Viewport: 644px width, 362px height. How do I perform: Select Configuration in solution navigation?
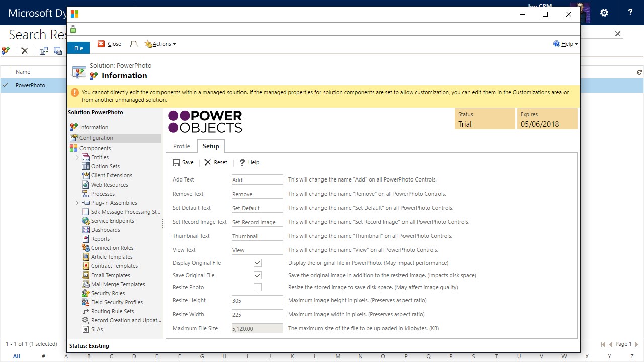(96, 138)
